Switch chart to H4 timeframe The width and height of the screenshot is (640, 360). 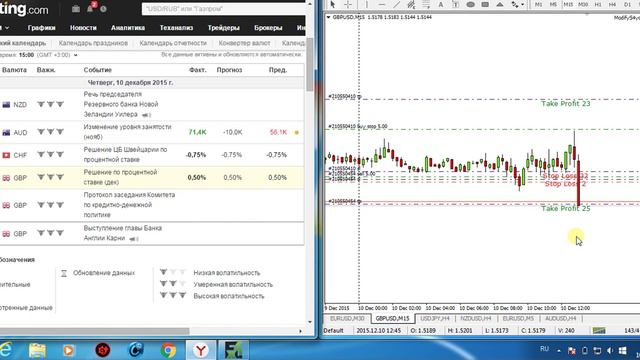click(612, 4)
